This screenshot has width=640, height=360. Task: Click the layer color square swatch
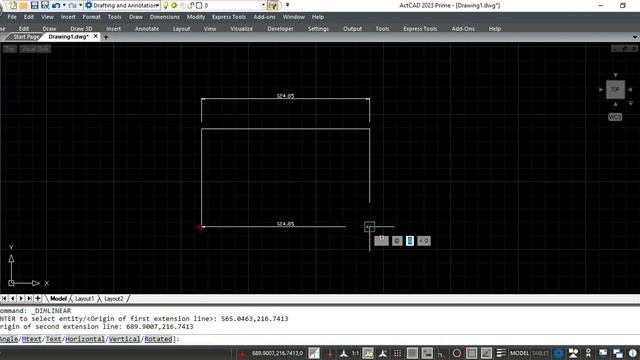(x=199, y=5)
